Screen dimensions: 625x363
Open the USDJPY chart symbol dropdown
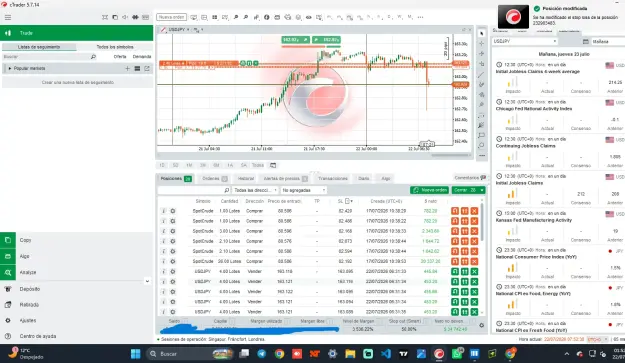tap(188, 29)
